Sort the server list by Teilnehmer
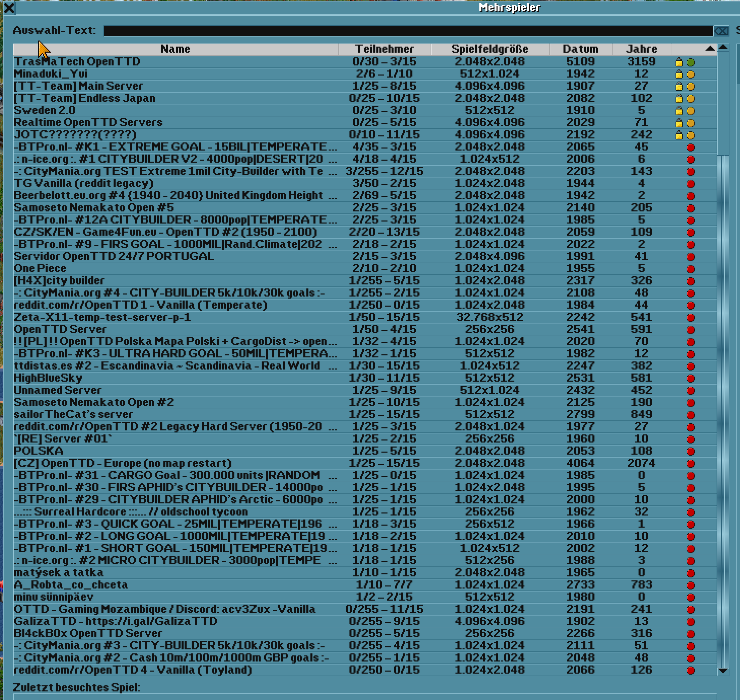This screenshot has width=740, height=700. pos(384,49)
